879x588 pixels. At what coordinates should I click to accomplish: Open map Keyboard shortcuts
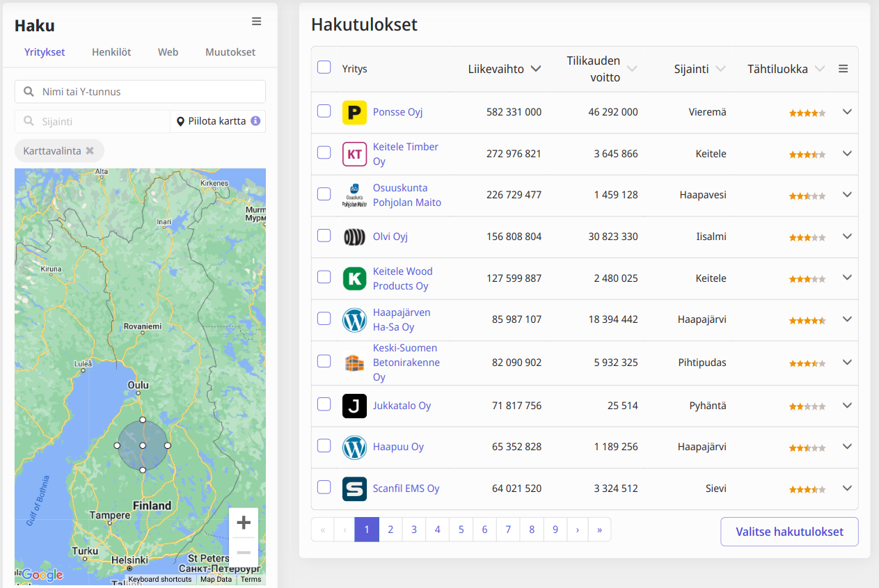coord(160,579)
